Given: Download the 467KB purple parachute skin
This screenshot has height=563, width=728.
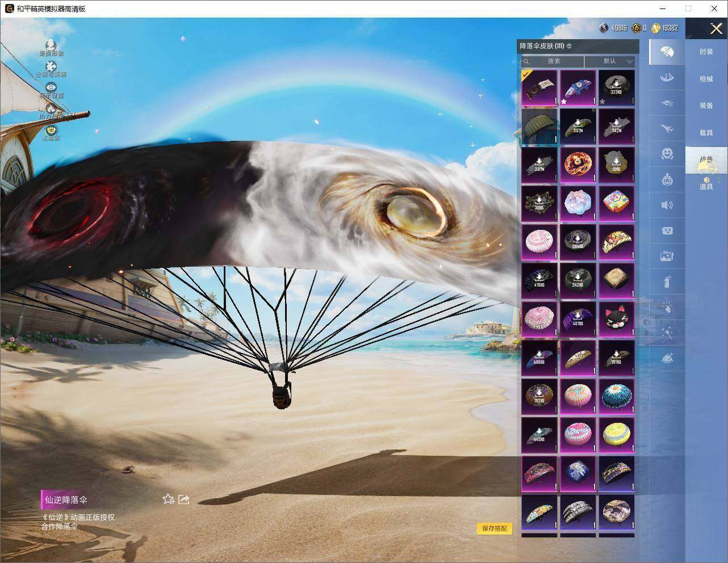Looking at the screenshot, I should 578,319.
